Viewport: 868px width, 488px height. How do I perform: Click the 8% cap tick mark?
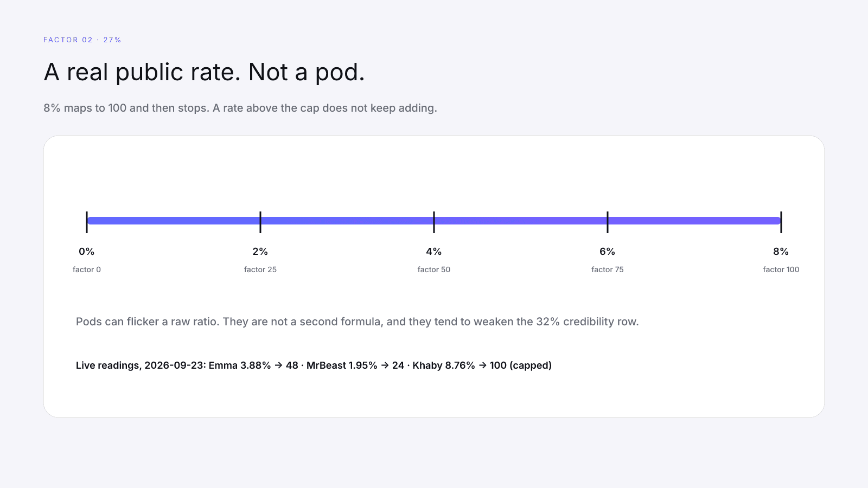pos(781,222)
